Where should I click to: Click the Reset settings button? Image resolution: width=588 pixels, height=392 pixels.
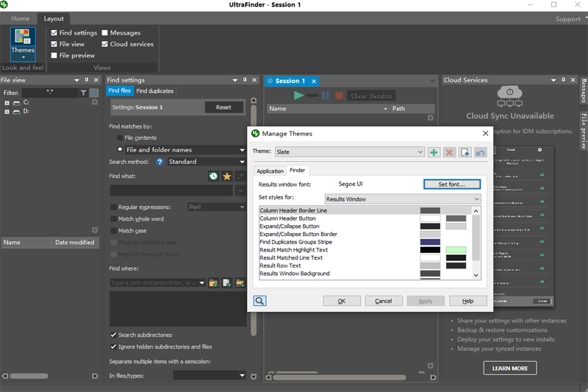223,107
